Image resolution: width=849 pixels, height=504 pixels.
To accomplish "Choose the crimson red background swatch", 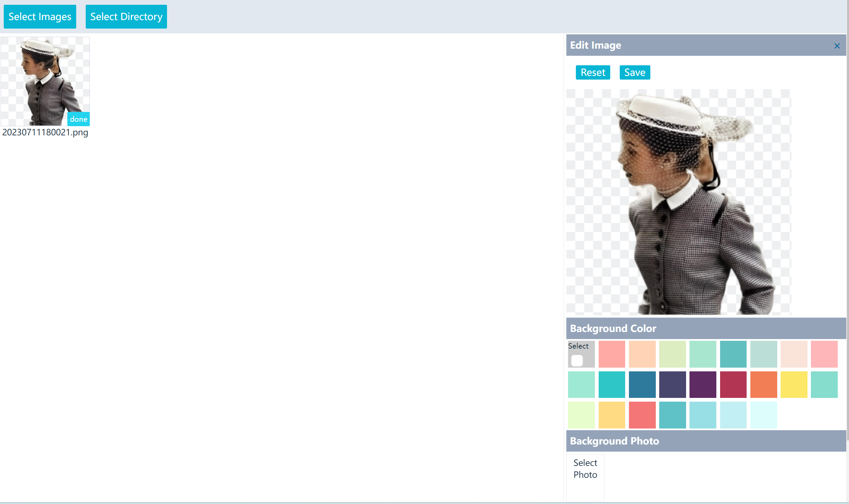I will pyautogui.click(x=733, y=384).
